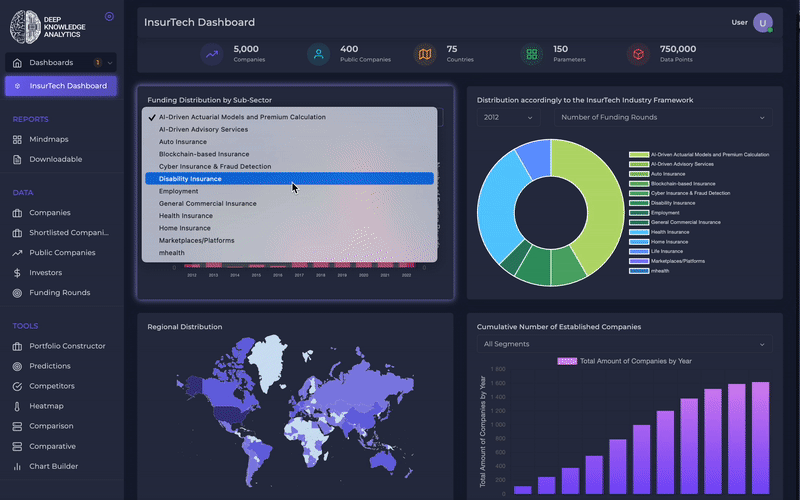Click Australia on the regional map
800x500 pixels.
384,460
